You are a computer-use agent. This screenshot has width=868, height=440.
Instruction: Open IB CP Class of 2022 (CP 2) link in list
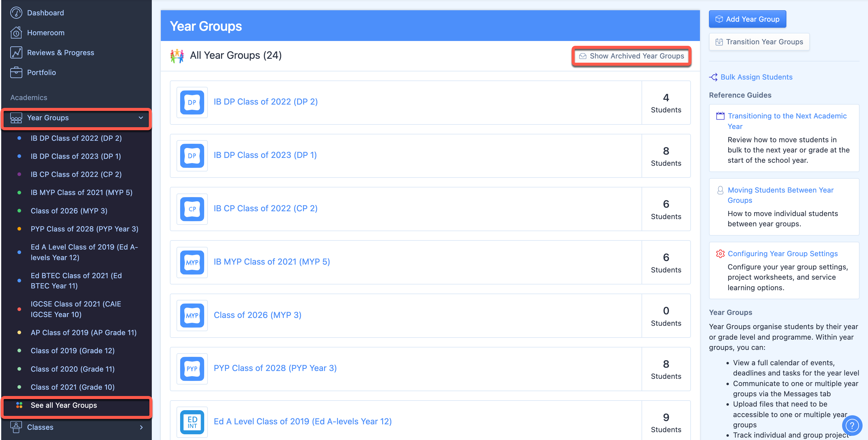[266, 208]
